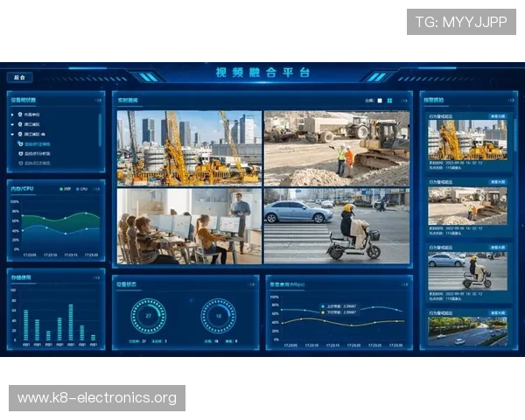Image resolution: width=525 pixels, height=420 pixels.
Task: Click the tallest bar in storage chart
Action: pos(71,323)
